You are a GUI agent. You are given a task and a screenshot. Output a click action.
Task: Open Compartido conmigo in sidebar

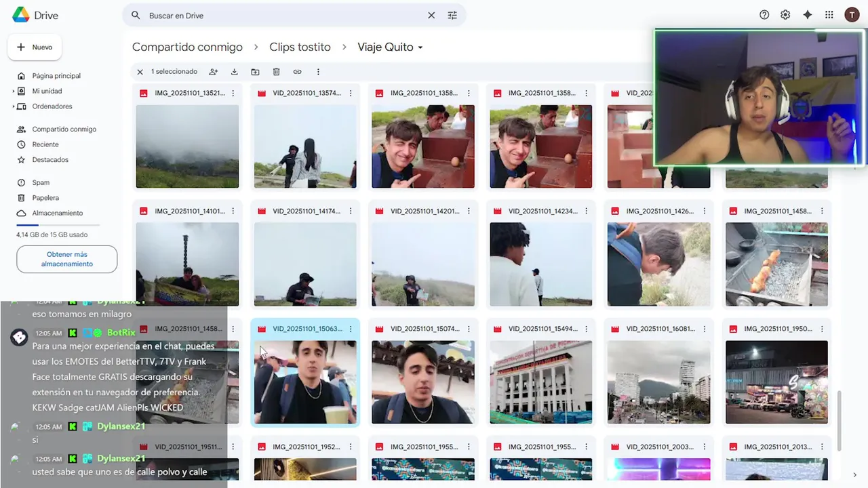point(64,129)
